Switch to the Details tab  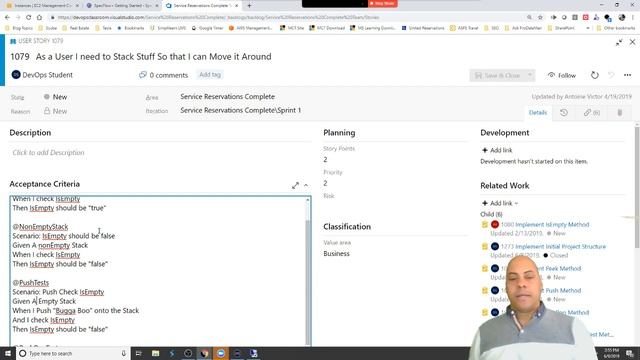pyautogui.click(x=538, y=113)
